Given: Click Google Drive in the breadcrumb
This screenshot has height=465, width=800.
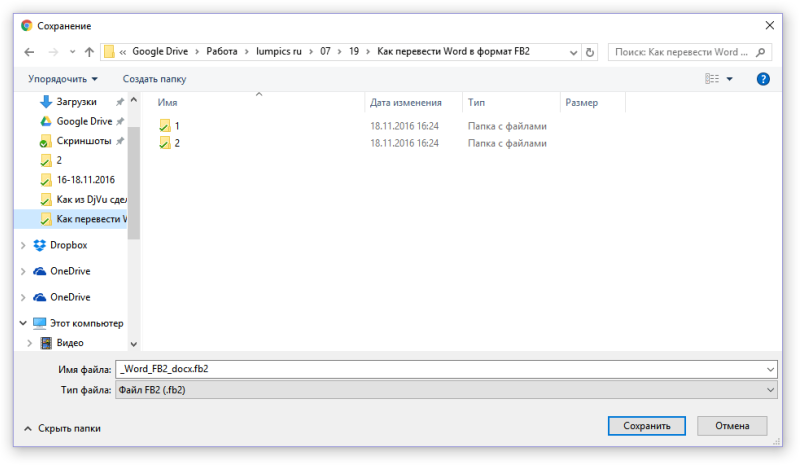Looking at the screenshot, I should 160,52.
